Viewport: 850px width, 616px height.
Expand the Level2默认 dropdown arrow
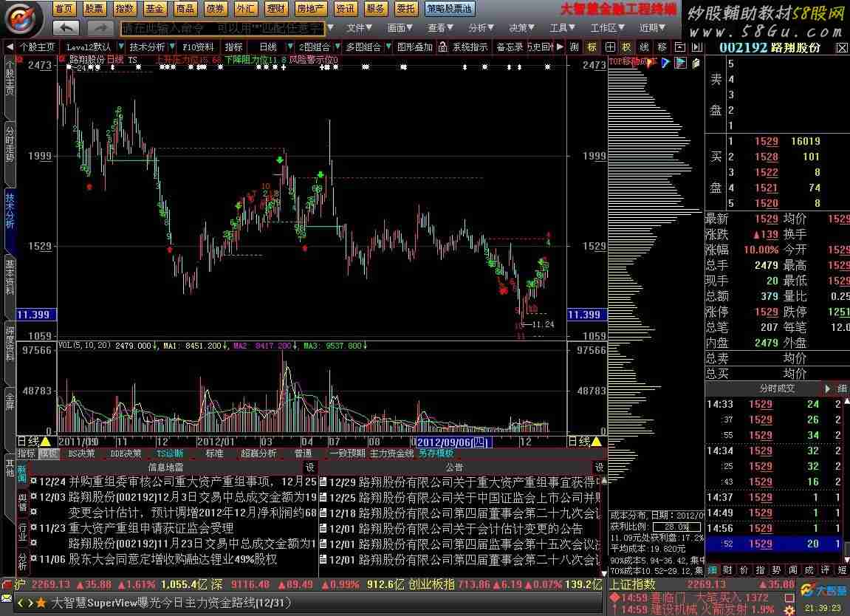121,47
